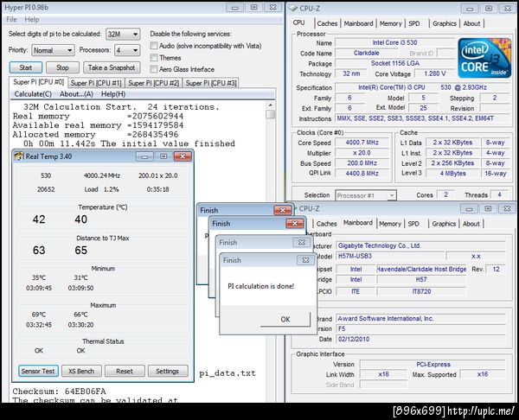The height and width of the screenshot is (420, 519).
Task: Open Help(H) menu in Super PI
Action: point(113,94)
